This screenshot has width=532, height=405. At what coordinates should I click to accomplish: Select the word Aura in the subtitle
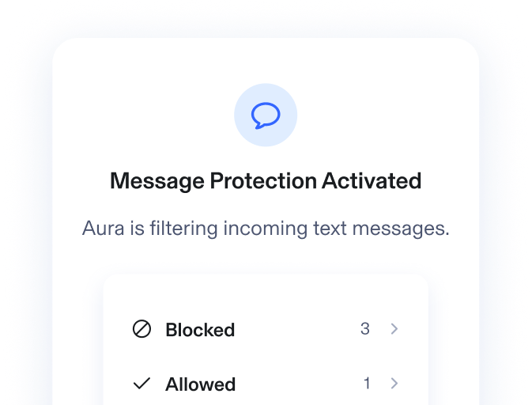click(103, 228)
